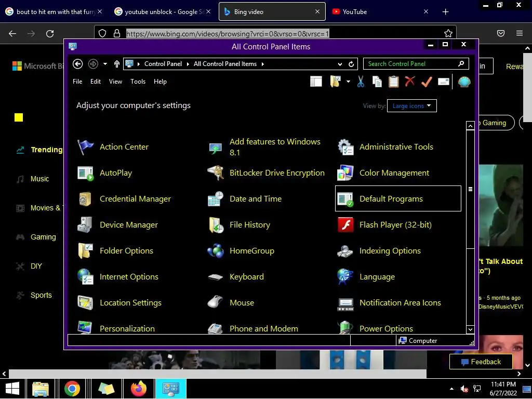The image size is (532, 399).
Task: Open the Folder Options icon
Action: click(85, 251)
